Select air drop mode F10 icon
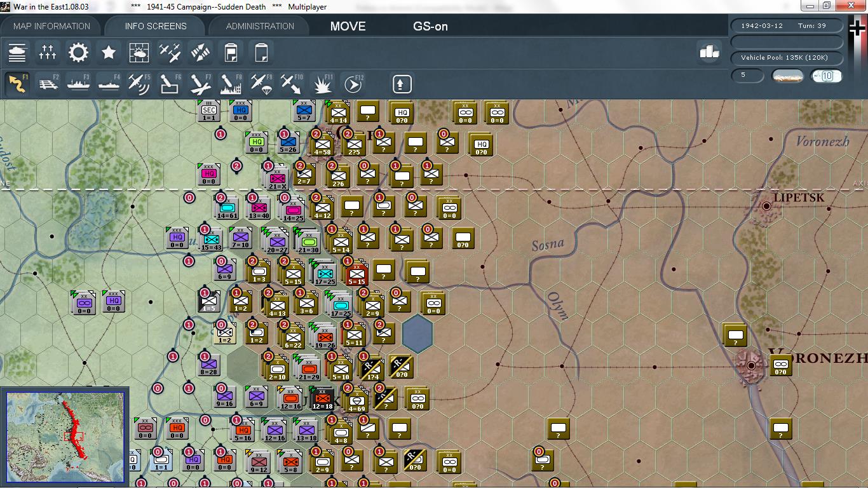Screen dimensions: 868x488 tap(292, 83)
